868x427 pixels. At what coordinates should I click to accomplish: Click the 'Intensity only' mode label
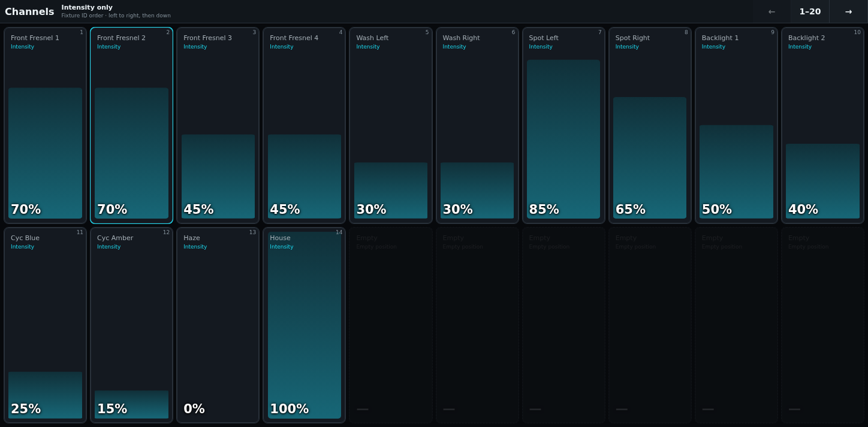pyautogui.click(x=87, y=7)
